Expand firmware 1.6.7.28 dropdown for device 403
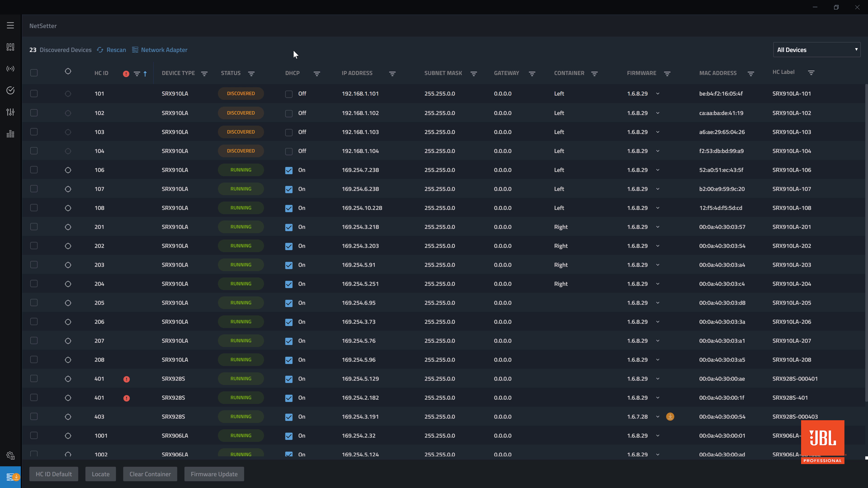868x488 pixels. (658, 417)
